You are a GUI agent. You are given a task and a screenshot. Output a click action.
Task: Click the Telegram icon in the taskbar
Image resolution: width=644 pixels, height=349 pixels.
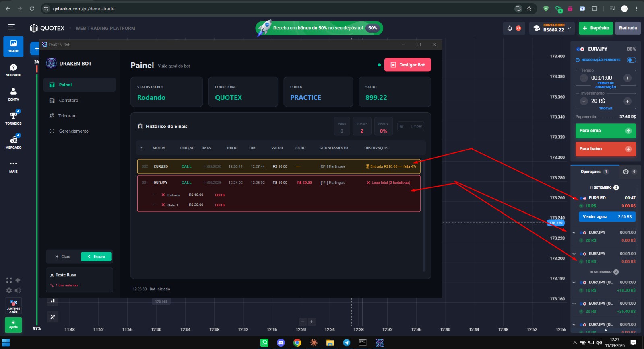[347, 343]
